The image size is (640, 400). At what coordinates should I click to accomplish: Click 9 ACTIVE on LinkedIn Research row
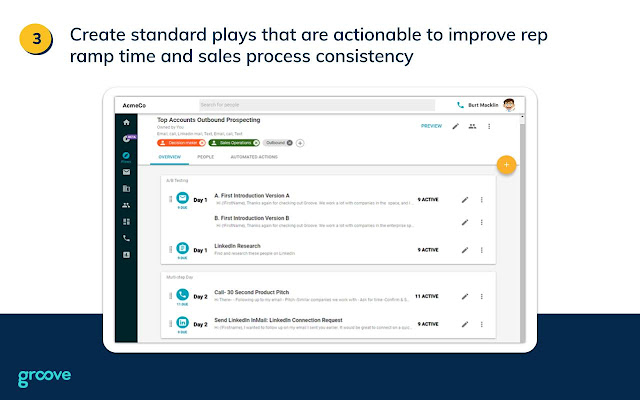pyautogui.click(x=428, y=250)
